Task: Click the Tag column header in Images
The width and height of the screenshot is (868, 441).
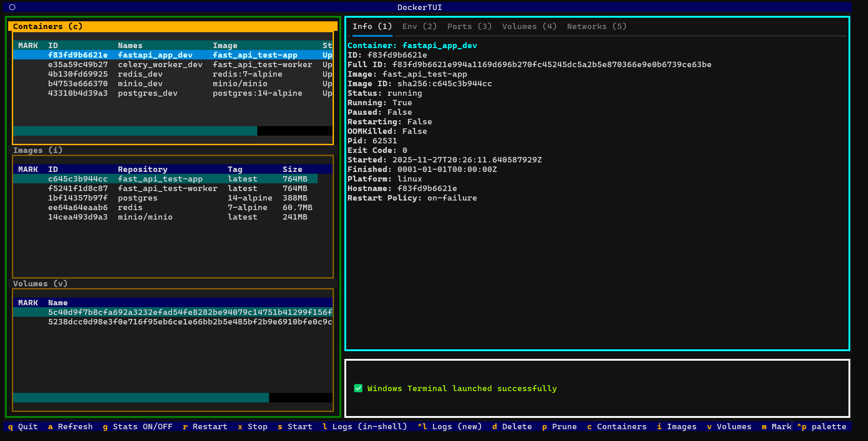Action: (235, 169)
